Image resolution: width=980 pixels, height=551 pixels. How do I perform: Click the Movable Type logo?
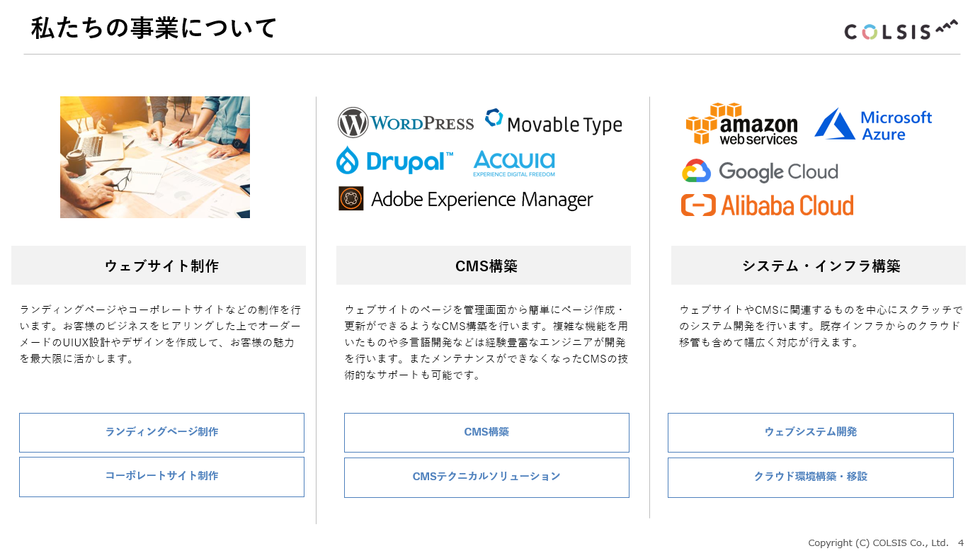pos(553,122)
